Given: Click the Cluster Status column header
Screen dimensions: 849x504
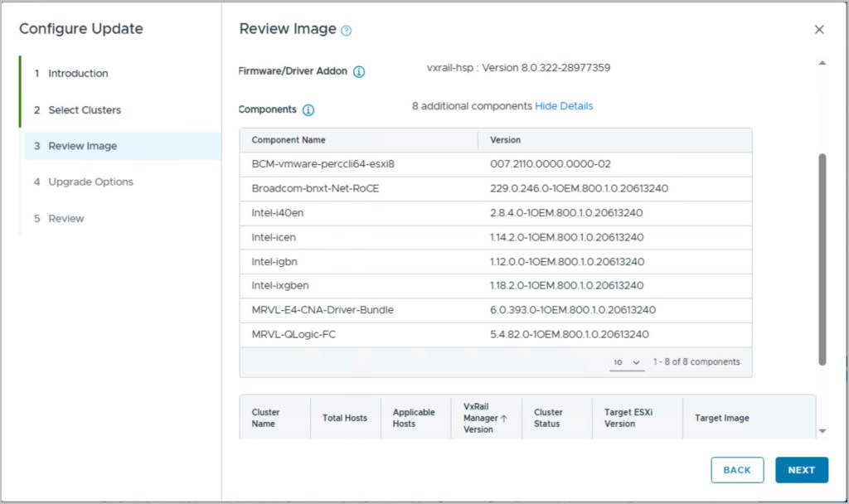Looking at the screenshot, I should pos(548,418).
